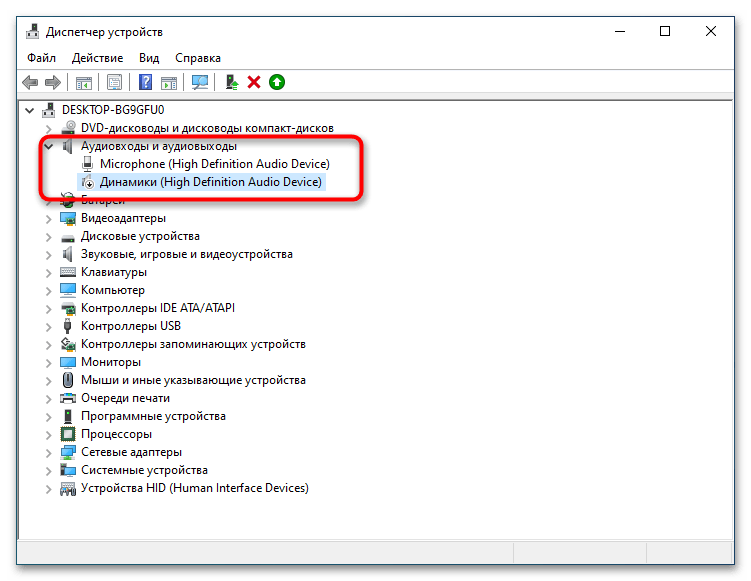The height and width of the screenshot is (581, 751).
Task: Click the Update driver toolbar icon
Action: point(232,82)
